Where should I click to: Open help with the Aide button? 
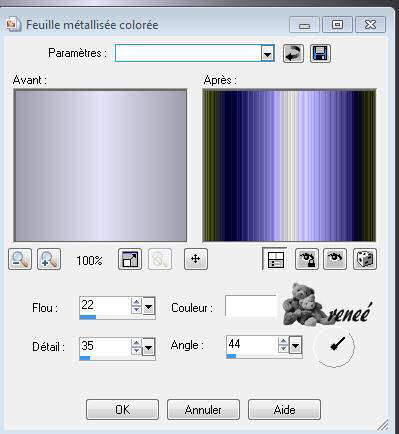[x=284, y=410]
